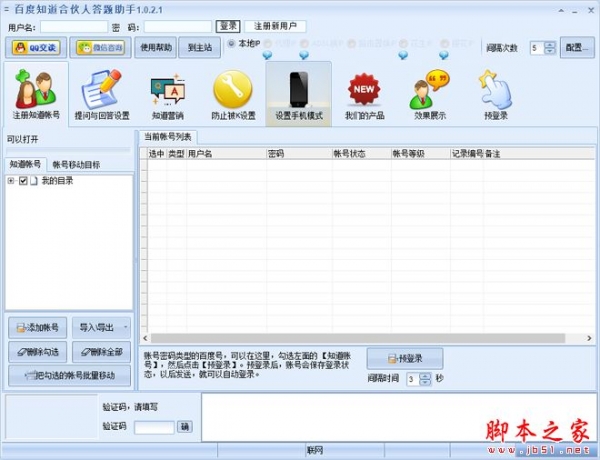Image resolution: width=600 pixels, height=460 pixels.
Task: Click the 用户名 column header in the table
Action: pos(226,154)
